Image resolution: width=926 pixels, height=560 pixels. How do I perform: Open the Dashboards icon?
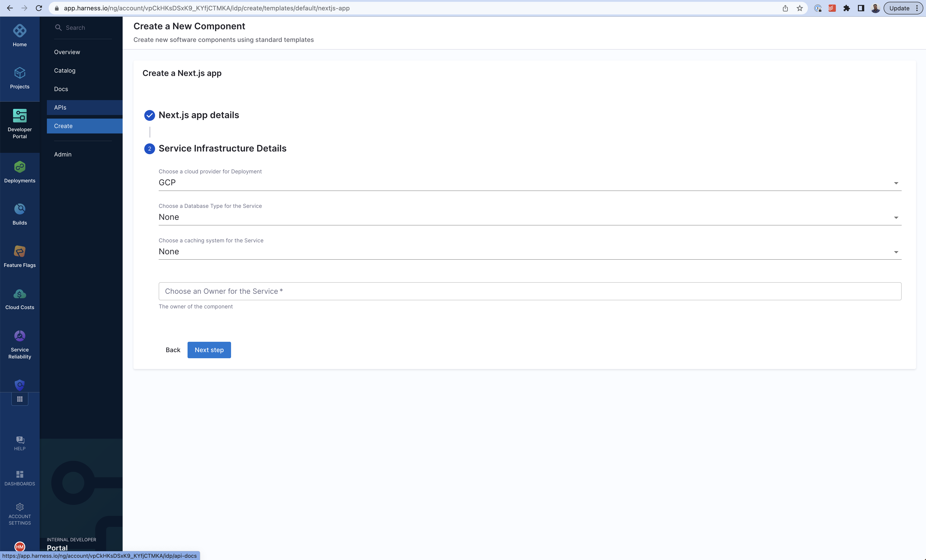[20, 474]
